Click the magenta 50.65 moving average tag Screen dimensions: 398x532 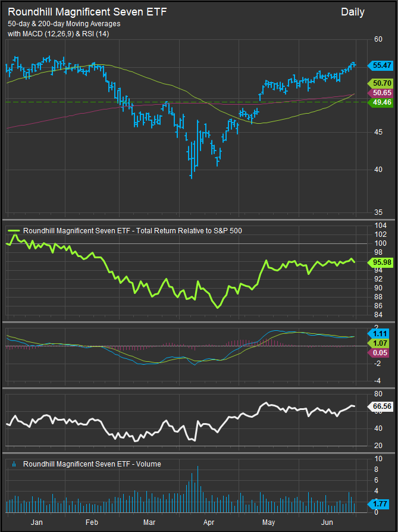381,93
